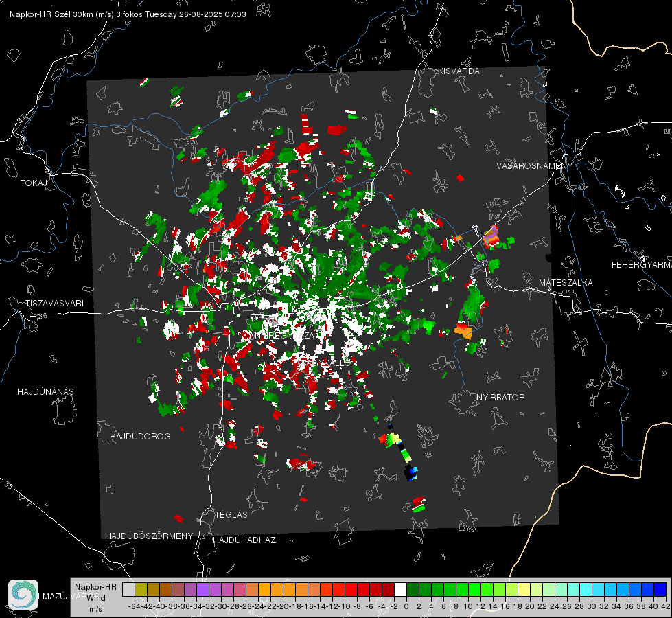Pick the white swatch between -2 and 0

(x=400, y=590)
